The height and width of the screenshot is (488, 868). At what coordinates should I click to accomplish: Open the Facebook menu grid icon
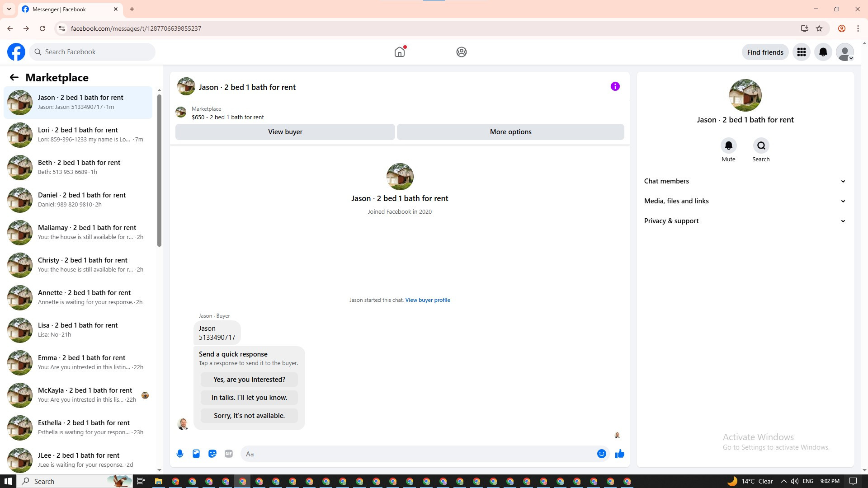coord(801,52)
